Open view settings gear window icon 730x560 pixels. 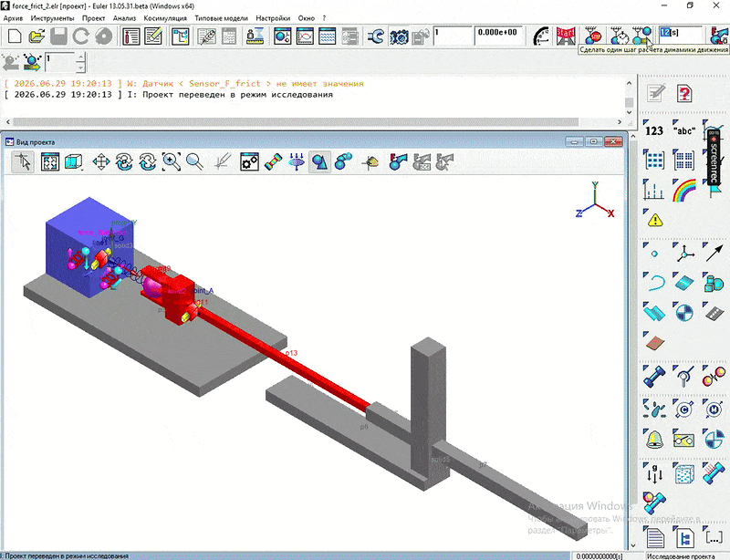(x=249, y=162)
